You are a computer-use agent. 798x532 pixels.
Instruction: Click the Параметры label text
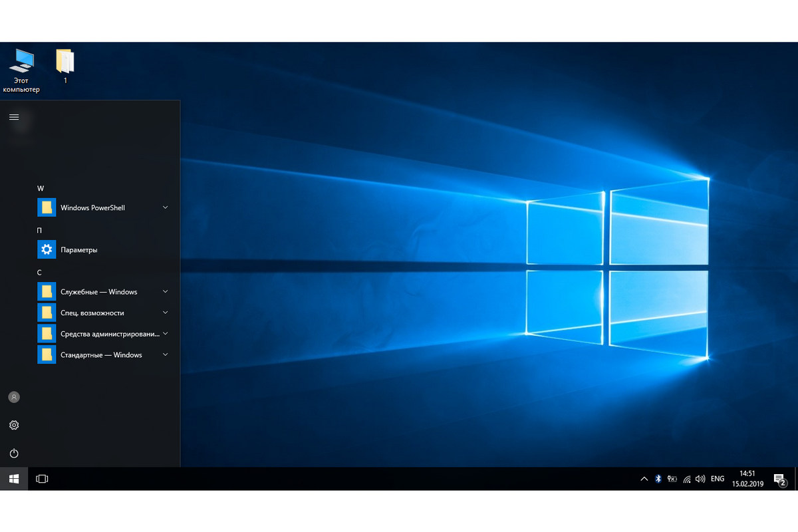click(x=78, y=250)
